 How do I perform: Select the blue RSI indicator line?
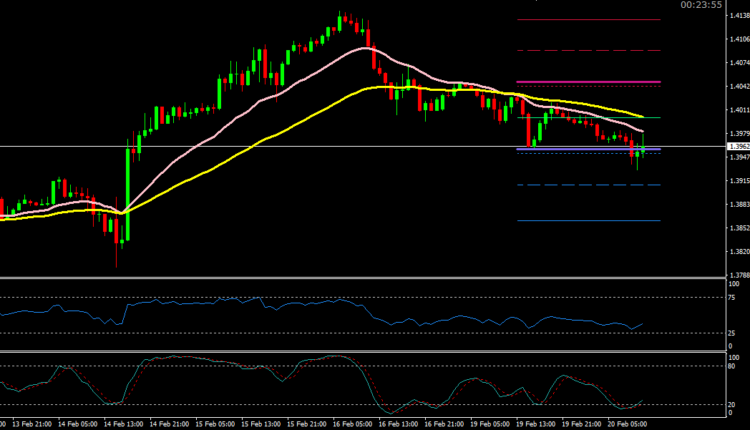(x=300, y=301)
